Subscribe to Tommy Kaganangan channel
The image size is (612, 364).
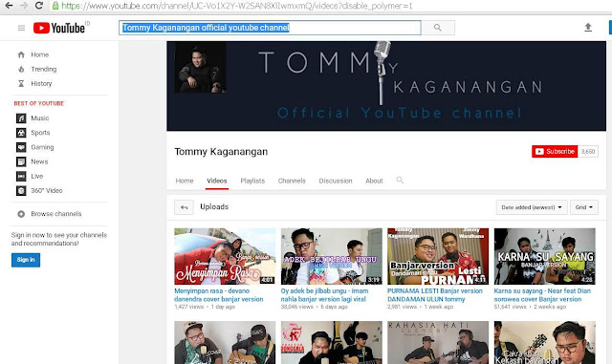555,151
